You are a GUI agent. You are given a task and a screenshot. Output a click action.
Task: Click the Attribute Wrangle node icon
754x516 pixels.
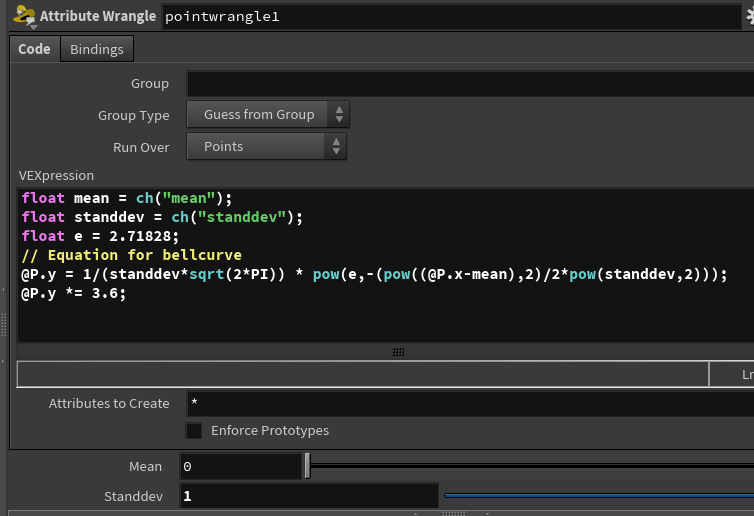(x=20, y=16)
